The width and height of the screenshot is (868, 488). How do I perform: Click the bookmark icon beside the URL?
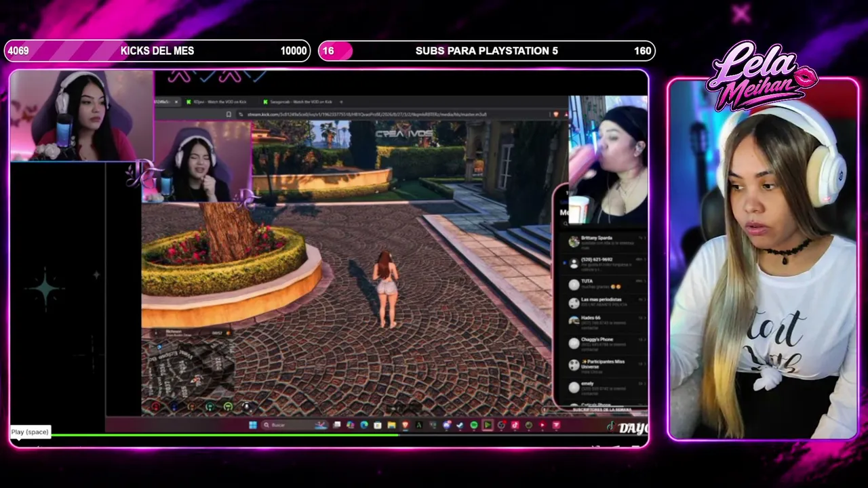coord(229,115)
